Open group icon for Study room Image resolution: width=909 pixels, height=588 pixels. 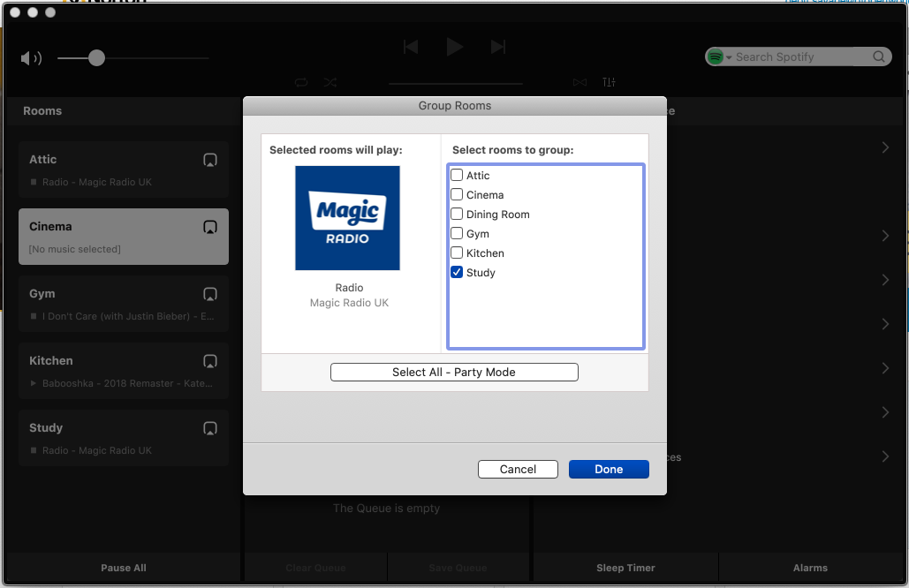point(210,429)
